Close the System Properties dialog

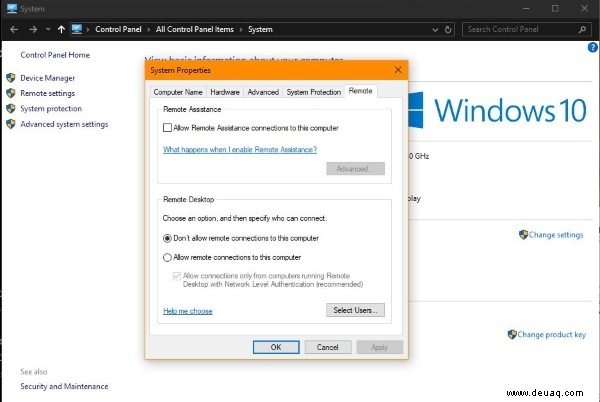398,70
